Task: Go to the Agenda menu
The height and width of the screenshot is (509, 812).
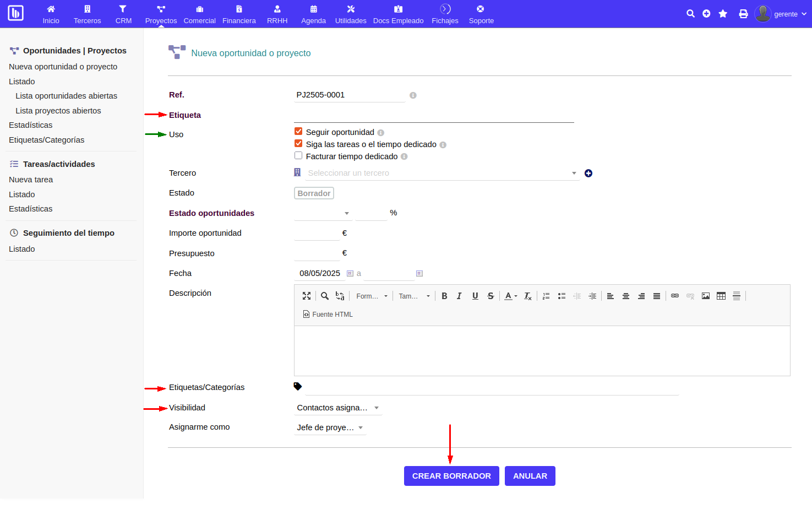Action: point(313,13)
